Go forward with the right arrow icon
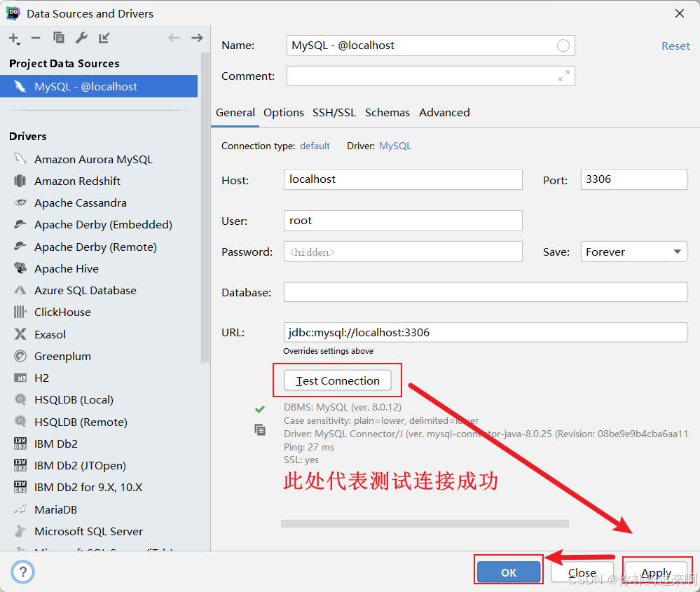 click(197, 38)
